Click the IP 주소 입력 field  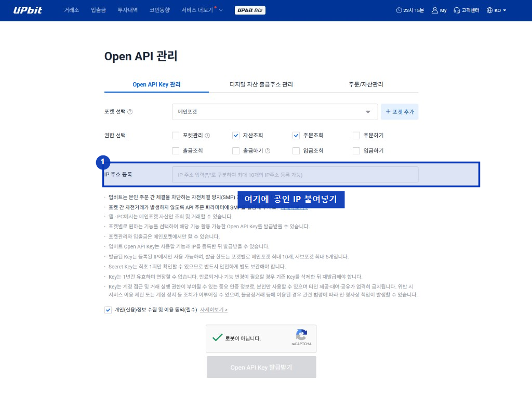click(x=295, y=175)
